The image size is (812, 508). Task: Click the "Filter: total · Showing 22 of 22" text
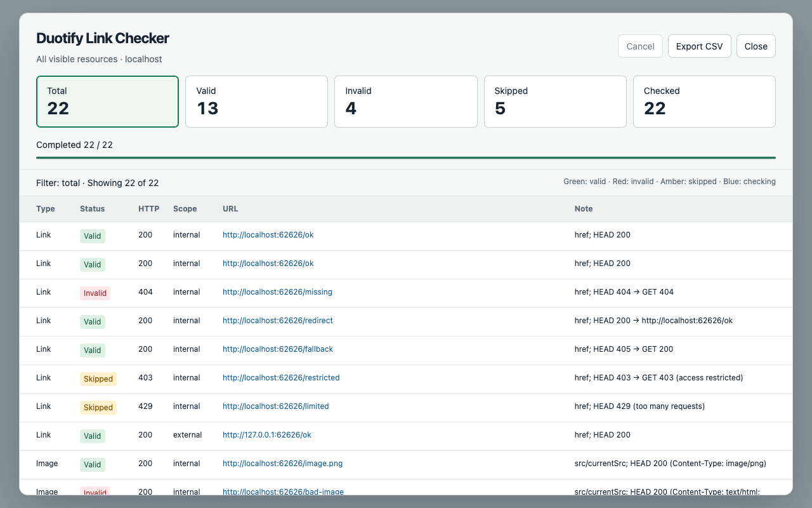(98, 183)
